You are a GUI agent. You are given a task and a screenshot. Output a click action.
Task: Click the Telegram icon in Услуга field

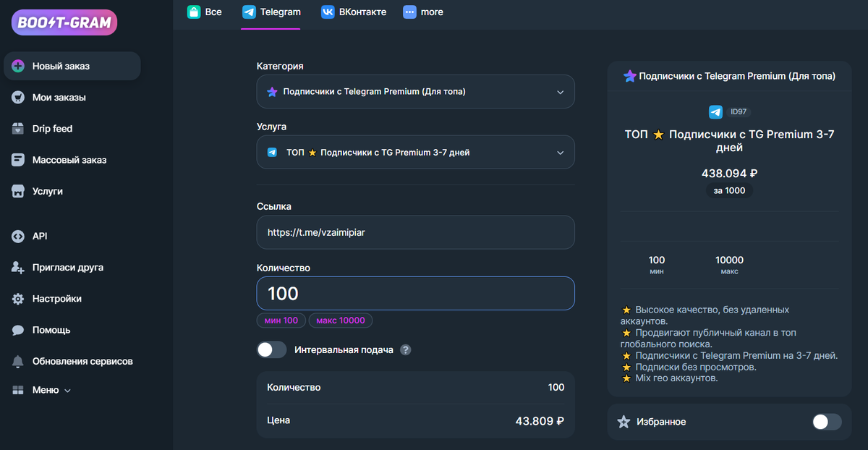click(272, 153)
